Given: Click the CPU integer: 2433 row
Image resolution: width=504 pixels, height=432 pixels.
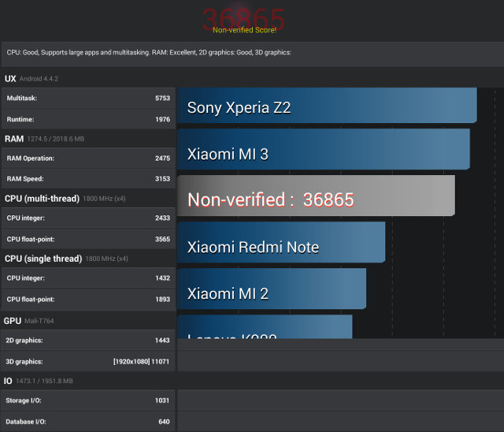Looking at the screenshot, I should click(x=88, y=218).
